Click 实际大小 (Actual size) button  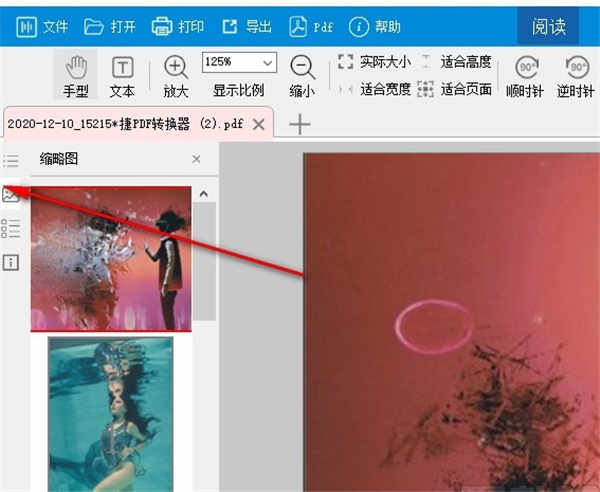(x=374, y=62)
